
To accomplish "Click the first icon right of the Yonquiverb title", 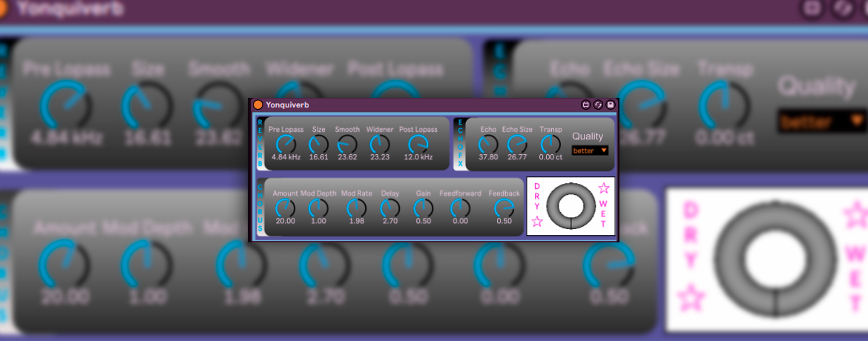I will (x=585, y=105).
